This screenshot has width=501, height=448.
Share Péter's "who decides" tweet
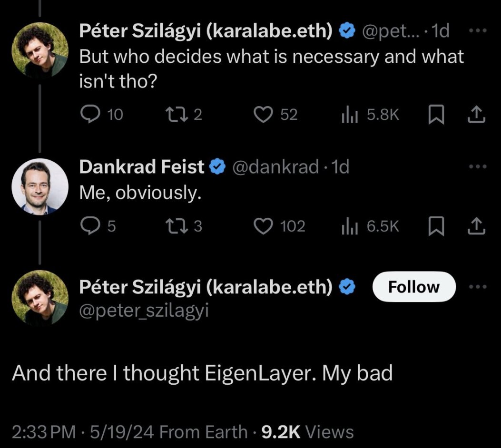coord(478,115)
